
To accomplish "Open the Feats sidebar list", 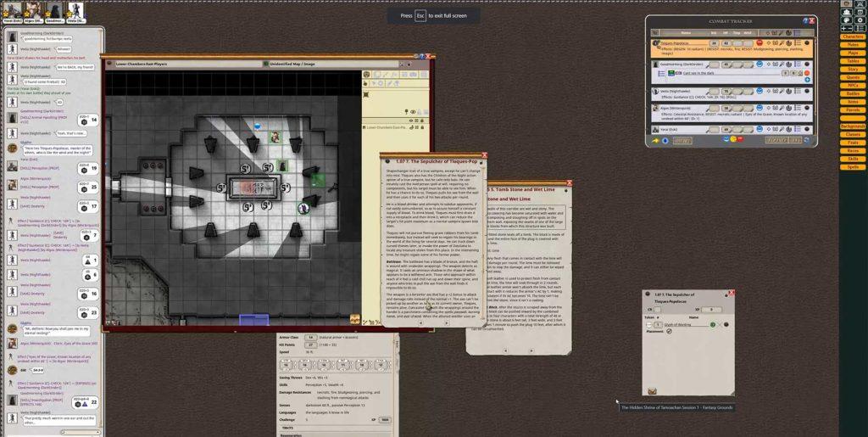I will coord(853,143).
